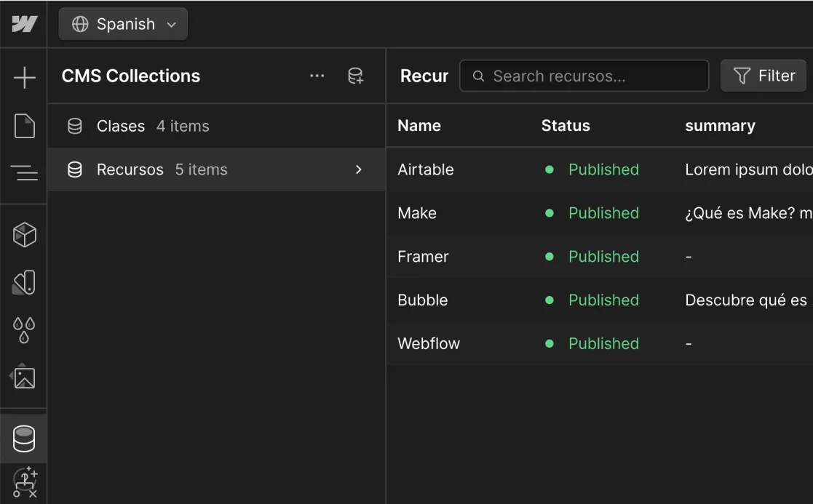
Task: Create a new CMS collection
Action: 355,76
